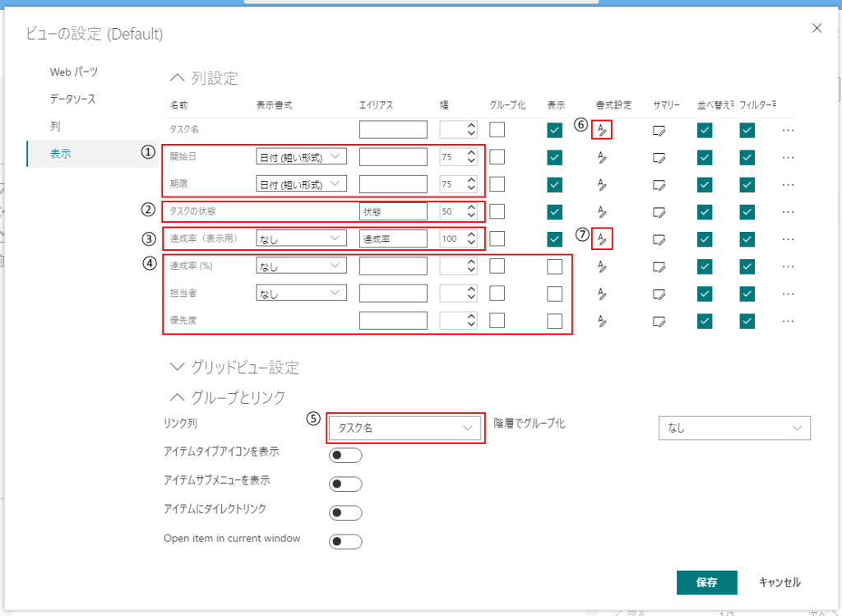Select the データソース menu item
Screen dimensions: 842x616
pyautogui.click(x=73, y=100)
